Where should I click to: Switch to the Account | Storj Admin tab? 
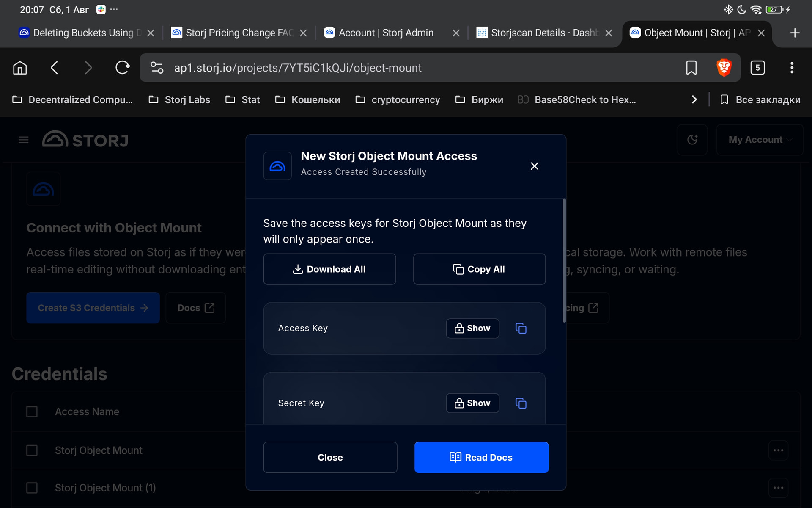tap(386, 33)
